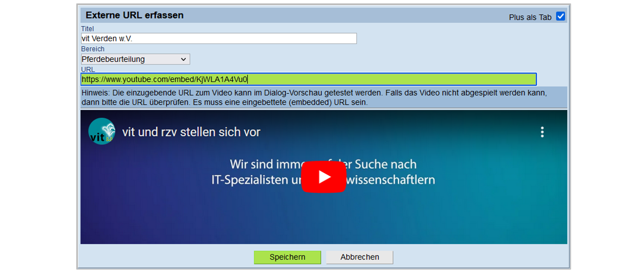Open the Bereich dropdown showing Pferdebeurteilung
This screenshot has height=273, width=644.
click(x=135, y=59)
